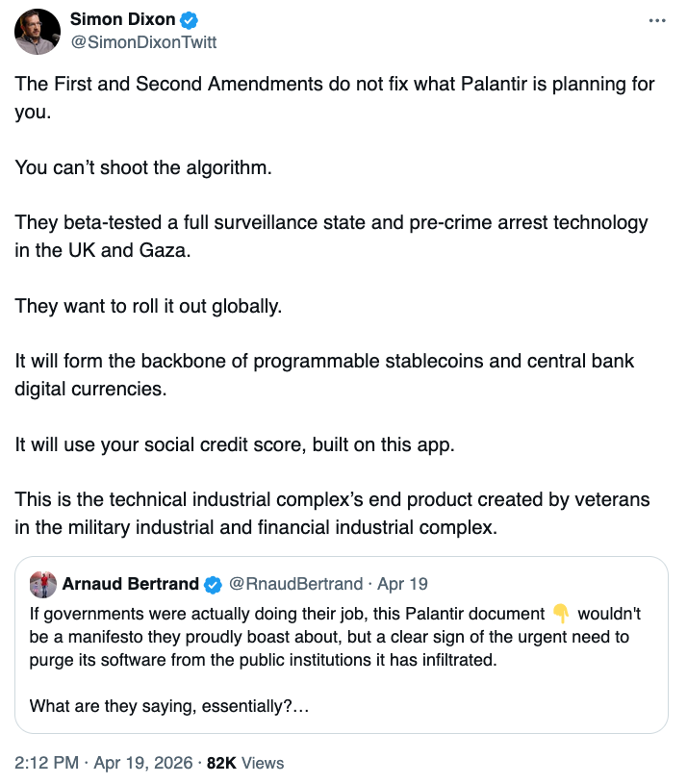Click Arnaud Bertrand's small profile avatar
This screenshot has height=784, width=687.
coord(42,584)
